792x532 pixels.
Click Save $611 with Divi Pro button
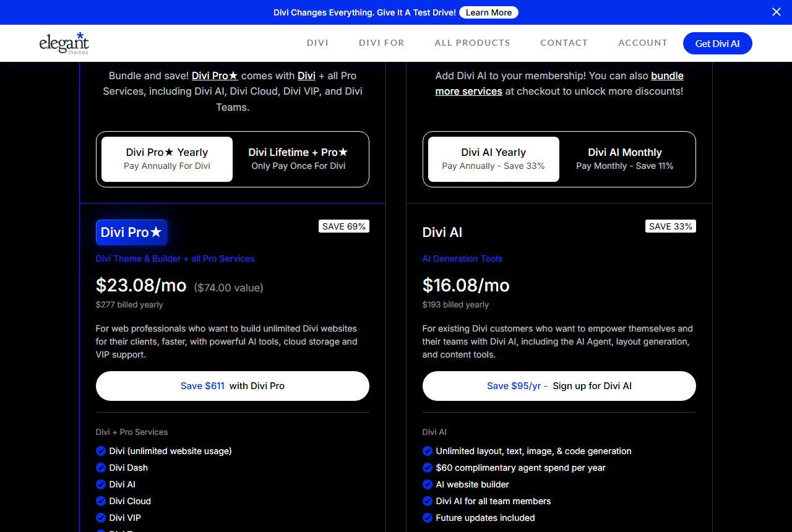coord(233,386)
